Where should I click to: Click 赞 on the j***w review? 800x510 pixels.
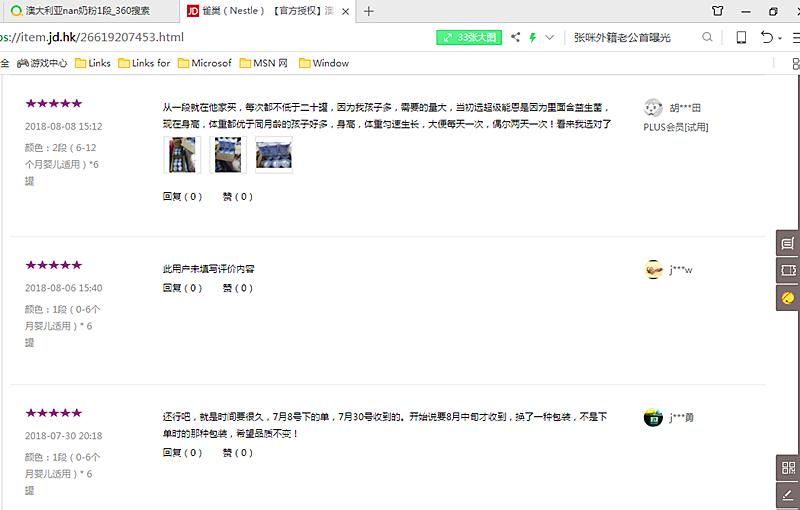coord(237,288)
